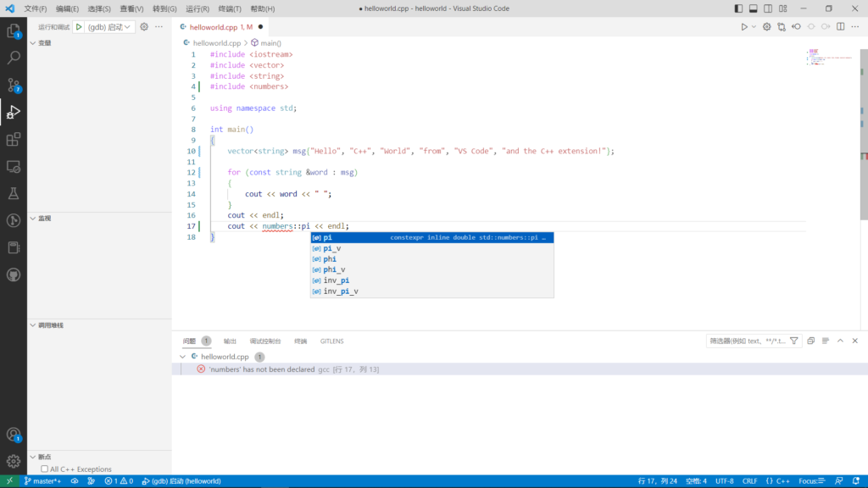The width and height of the screenshot is (868, 488).
Task: Open the GitHub view in activity bar
Action: (x=14, y=274)
